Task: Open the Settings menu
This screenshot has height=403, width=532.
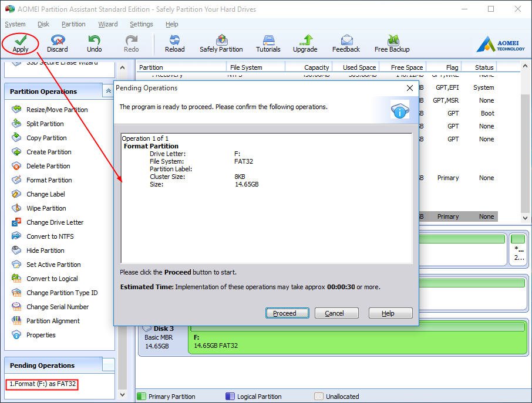Action: [141, 24]
